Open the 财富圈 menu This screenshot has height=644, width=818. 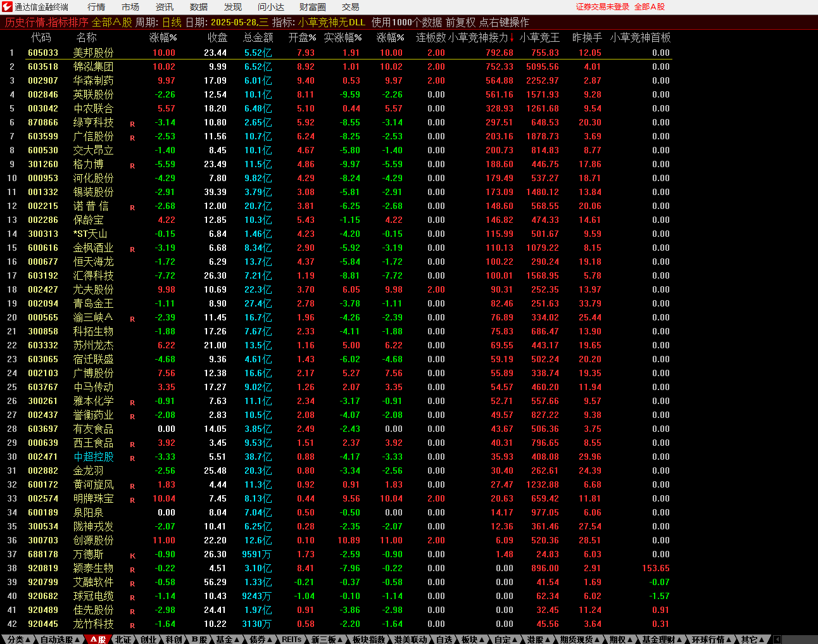pos(313,7)
